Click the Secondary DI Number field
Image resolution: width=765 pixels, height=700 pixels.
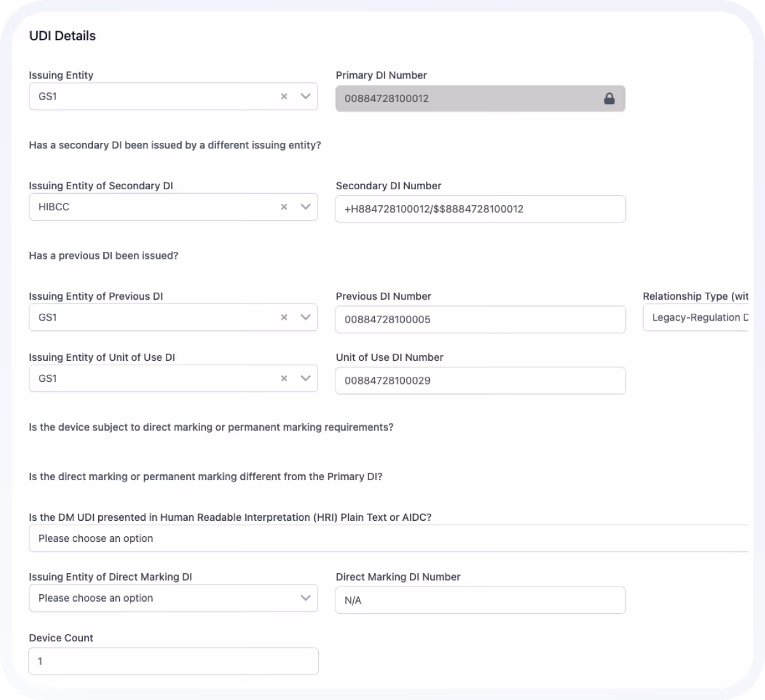tap(480, 209)
